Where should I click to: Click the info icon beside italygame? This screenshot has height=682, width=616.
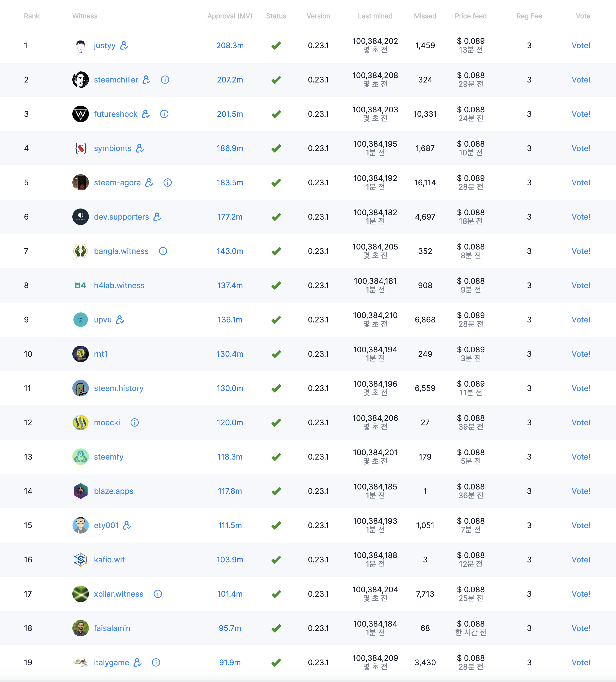pos(156,662)
